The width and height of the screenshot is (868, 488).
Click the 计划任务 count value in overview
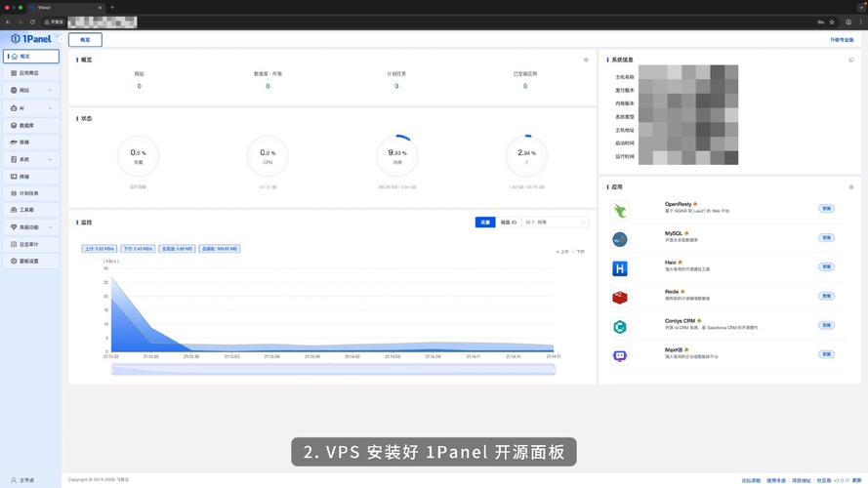pos(396,86)
